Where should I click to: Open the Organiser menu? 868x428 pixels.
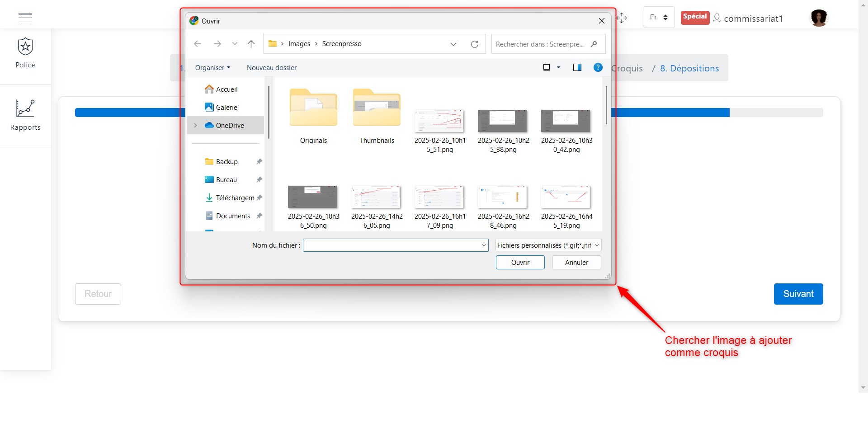tap(212, 68)
